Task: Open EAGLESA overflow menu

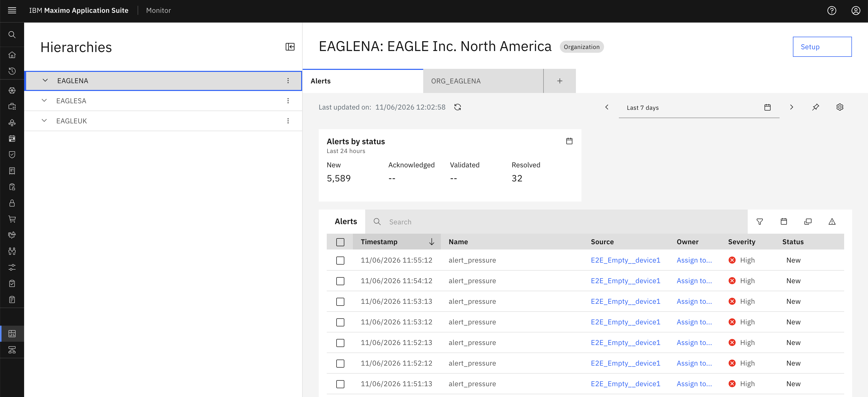Action: 288,101
